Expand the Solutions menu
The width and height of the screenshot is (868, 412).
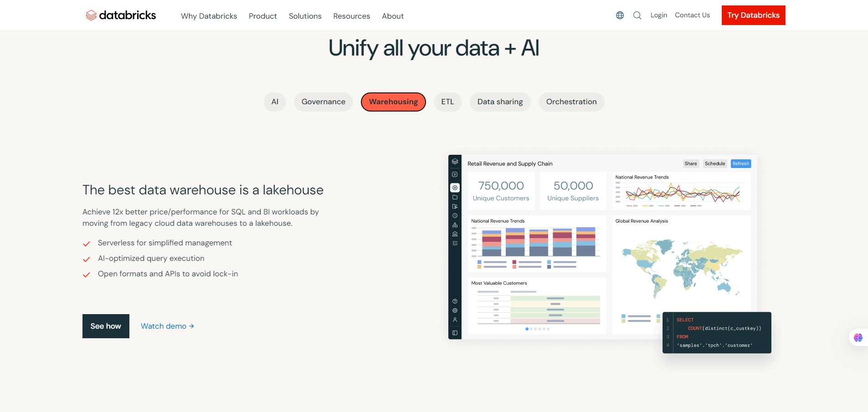(x=305, y=16)
